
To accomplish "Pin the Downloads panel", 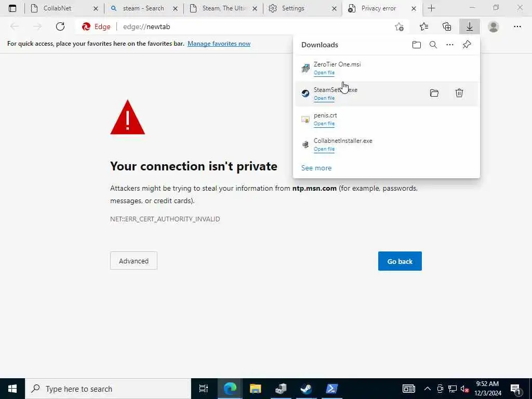I will coord(467,45).
